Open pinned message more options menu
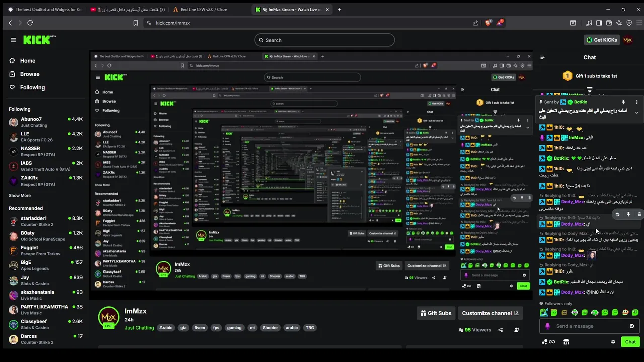The height and width of the screenshot is (362, 644). click(x=636, y=102)
